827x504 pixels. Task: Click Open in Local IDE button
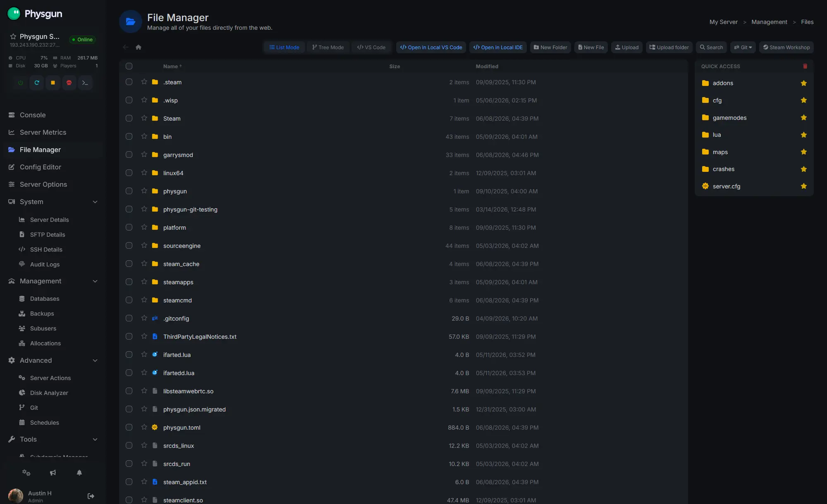(x=498, y=48)
